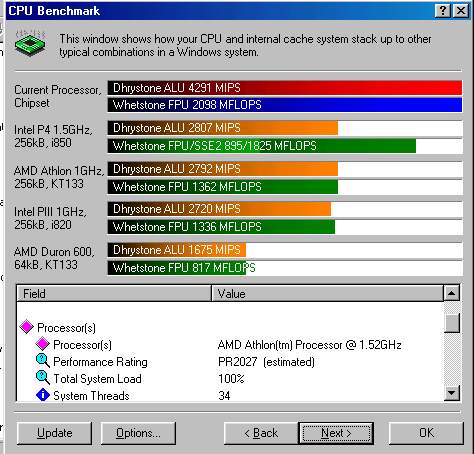
Task: Open the Options... dialog
Action: pyautogui.click(x=138, y=433)
